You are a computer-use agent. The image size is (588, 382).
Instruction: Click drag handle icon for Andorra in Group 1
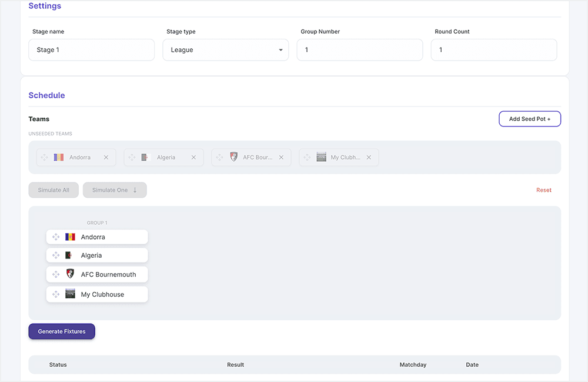click(56, 237)
